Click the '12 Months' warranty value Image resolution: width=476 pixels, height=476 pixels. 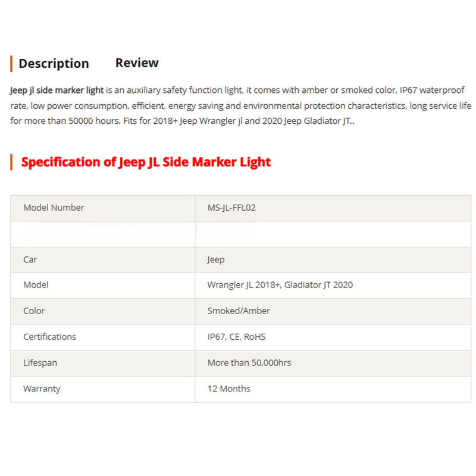tap(228, 389)
